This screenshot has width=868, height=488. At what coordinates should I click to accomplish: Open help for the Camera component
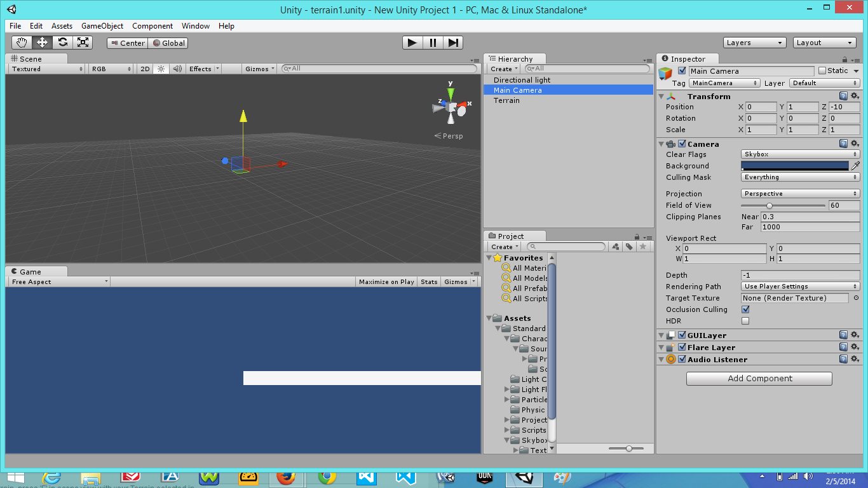pos(843,144)
